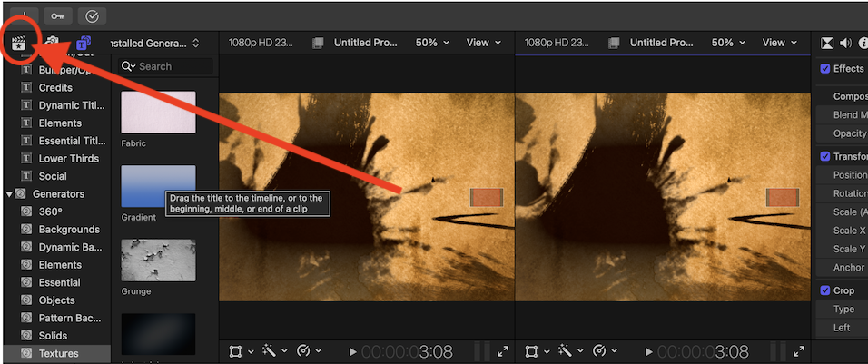Open right viewer View menu

779,43
